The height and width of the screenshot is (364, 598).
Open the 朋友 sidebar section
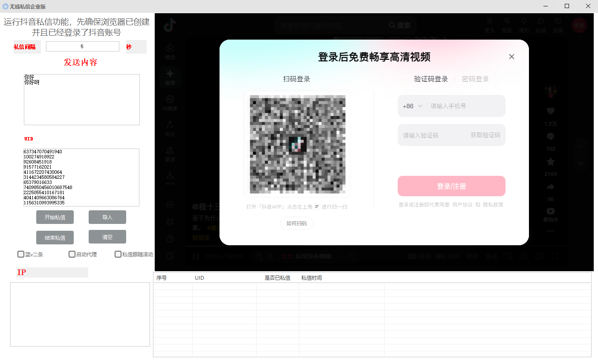tap(170, 154)
